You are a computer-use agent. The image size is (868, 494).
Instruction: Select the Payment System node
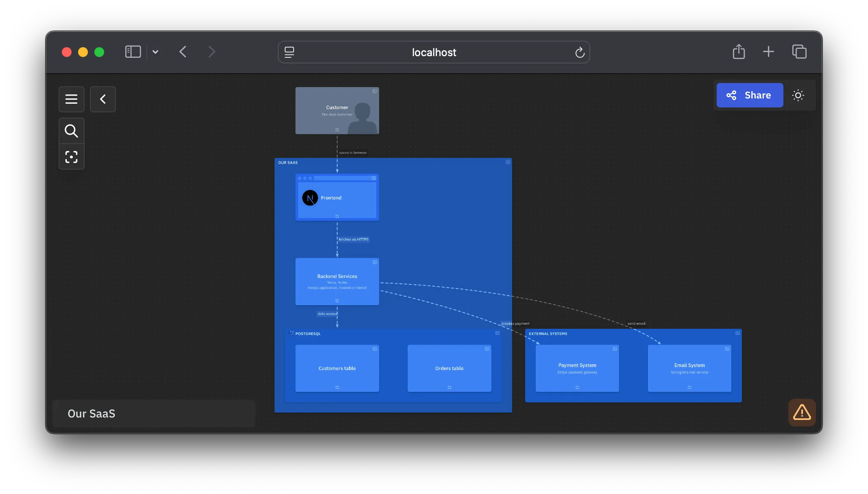pyautogui.click(x=577, y=368)
